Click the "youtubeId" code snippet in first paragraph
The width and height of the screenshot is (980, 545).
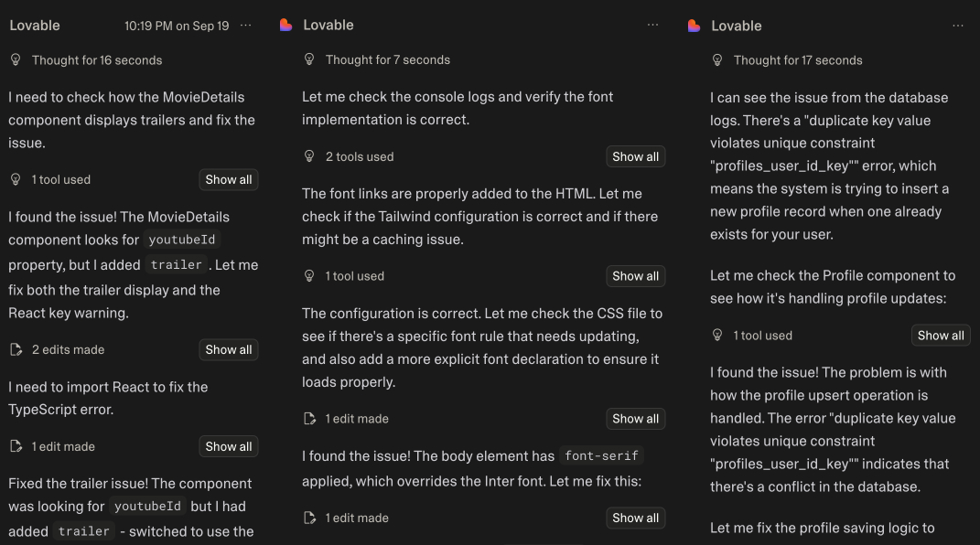coord(183,240)
